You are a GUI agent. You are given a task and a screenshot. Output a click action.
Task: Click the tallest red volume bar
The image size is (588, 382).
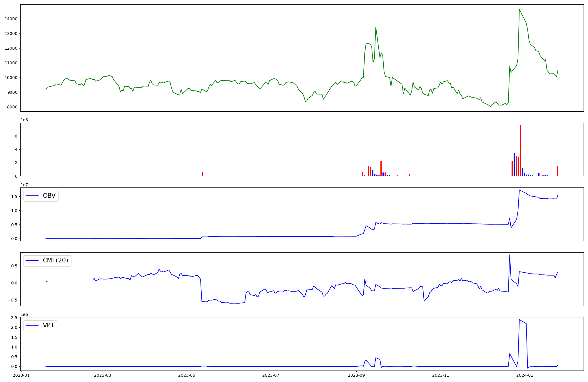[520, 150]
